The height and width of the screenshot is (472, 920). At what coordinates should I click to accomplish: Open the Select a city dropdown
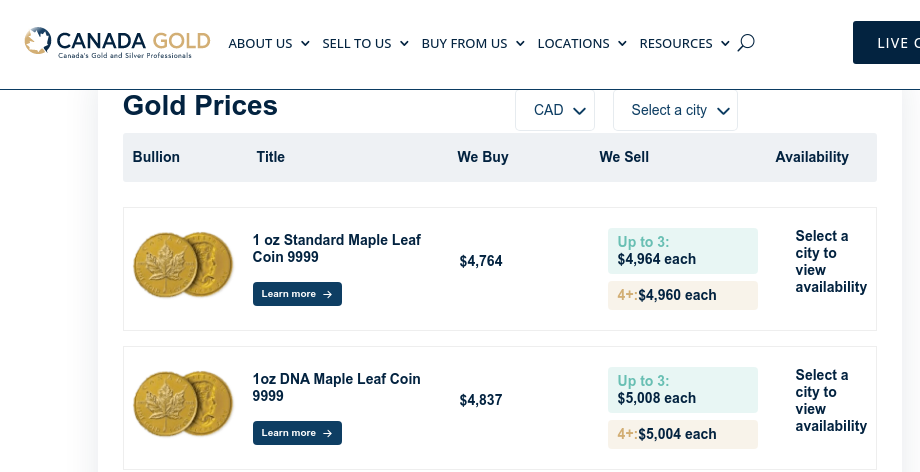point(675,110)
